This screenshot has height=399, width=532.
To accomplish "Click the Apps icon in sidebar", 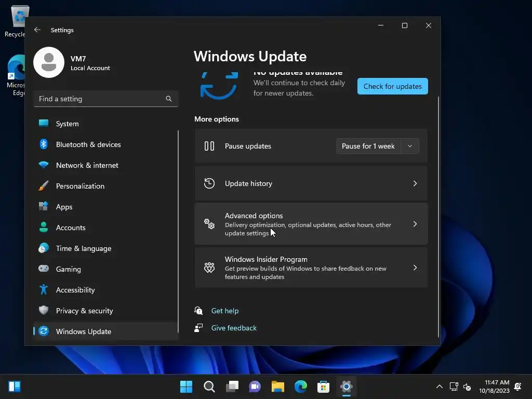I will click(x=44, y=206).
